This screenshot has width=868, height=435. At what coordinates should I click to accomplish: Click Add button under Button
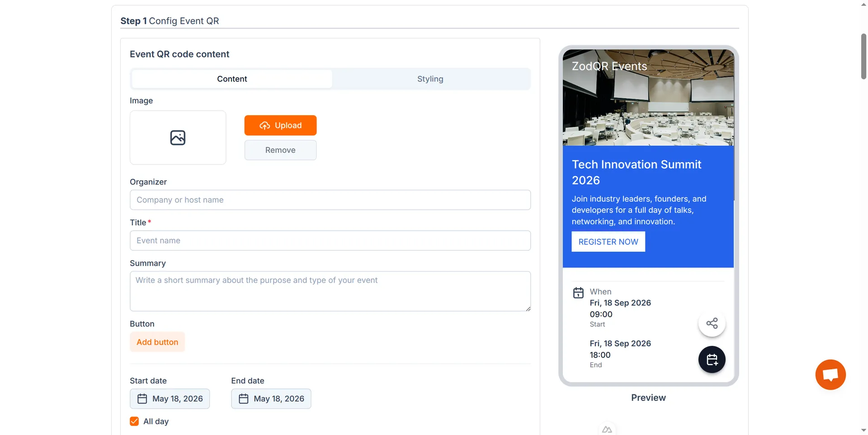pos(157,342)
